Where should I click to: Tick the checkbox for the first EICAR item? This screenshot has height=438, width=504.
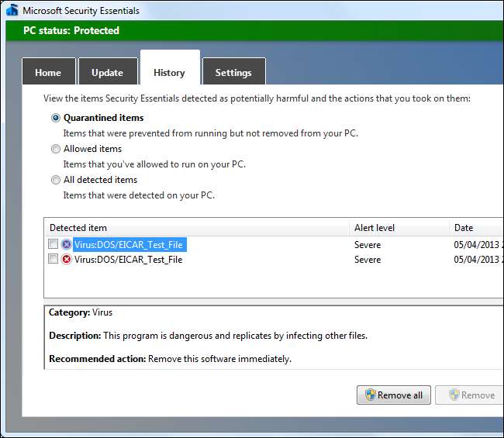[53, 245]
